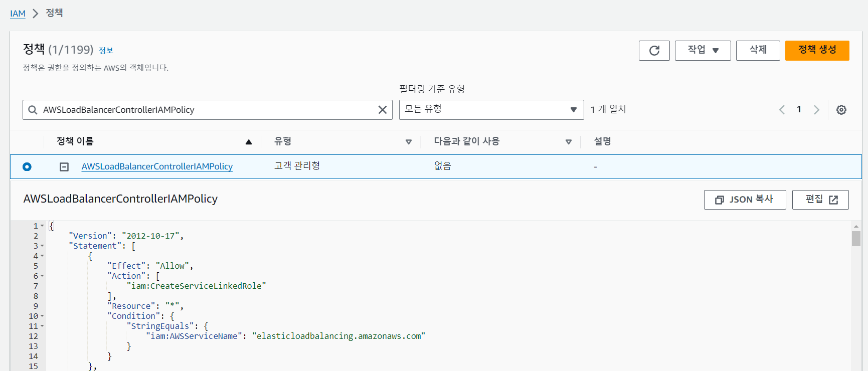868x371 pixels.
Task: Fold the StringEquals block at line 11
Action: click(x=42, y=326)
